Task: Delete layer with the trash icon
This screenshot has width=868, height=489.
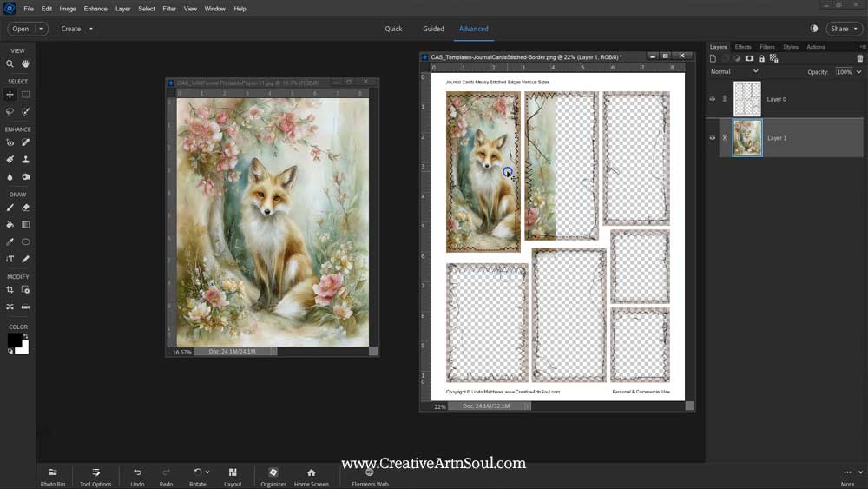Action: coord(859,58)
